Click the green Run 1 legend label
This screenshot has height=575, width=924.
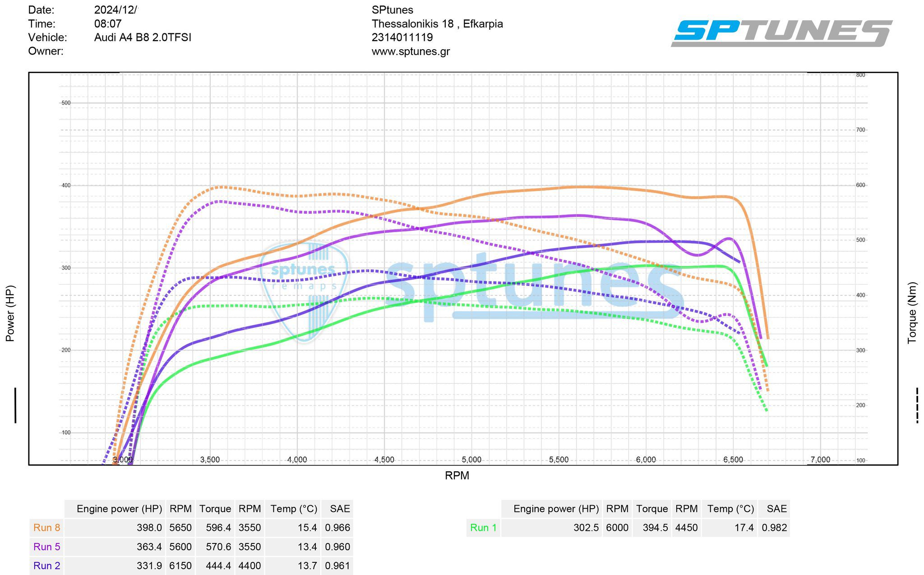click(483, 528)
